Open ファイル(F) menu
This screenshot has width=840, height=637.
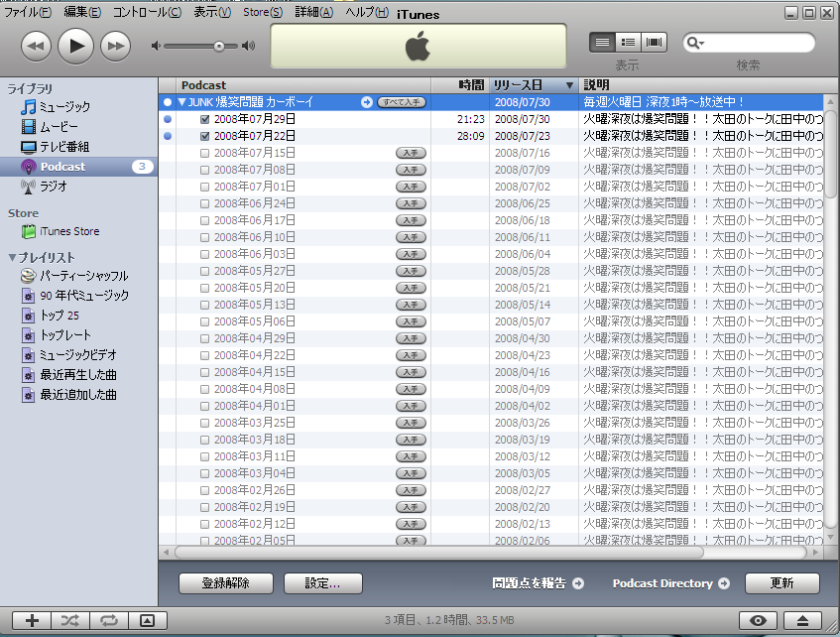coord(28,12)
